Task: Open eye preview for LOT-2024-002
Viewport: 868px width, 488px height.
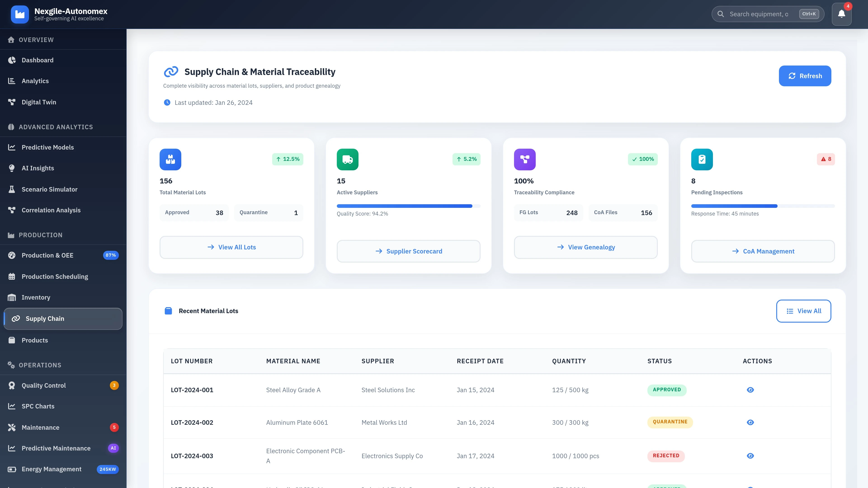Action: click(750, 422)
